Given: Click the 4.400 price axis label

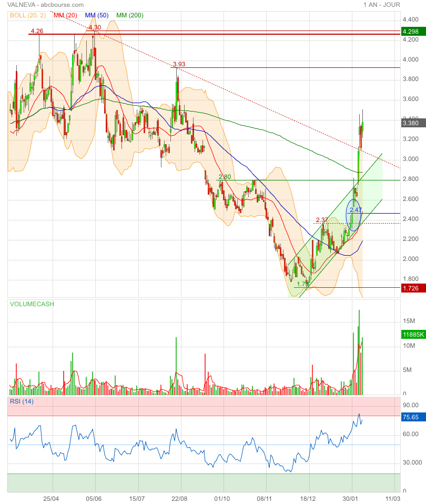Looking at the screenshot, I should coord(411,19).
